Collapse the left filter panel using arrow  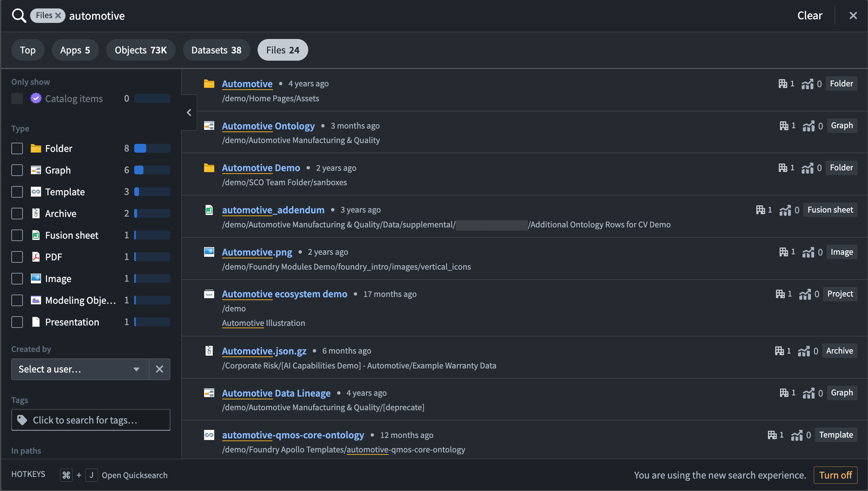(189, 112)
